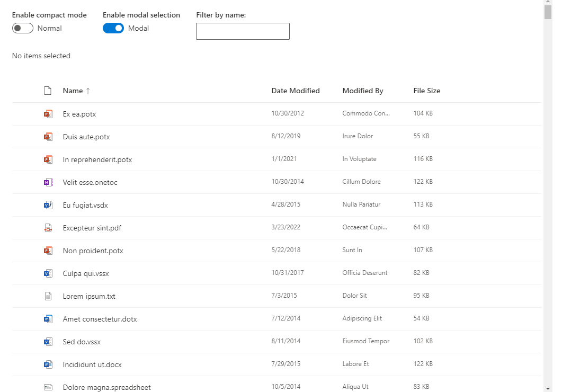Click the date 3/23/2022
Screen dimensions: 562x392
(286, 227)
